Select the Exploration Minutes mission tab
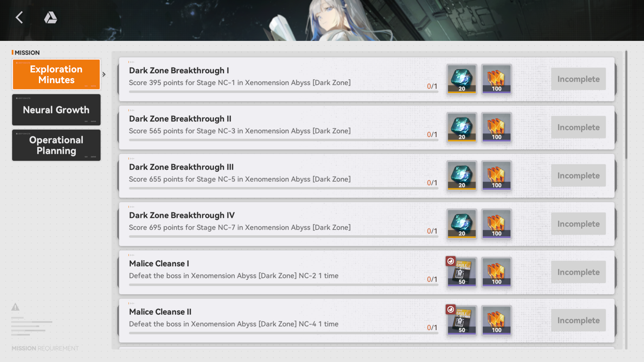 (56, 74)
